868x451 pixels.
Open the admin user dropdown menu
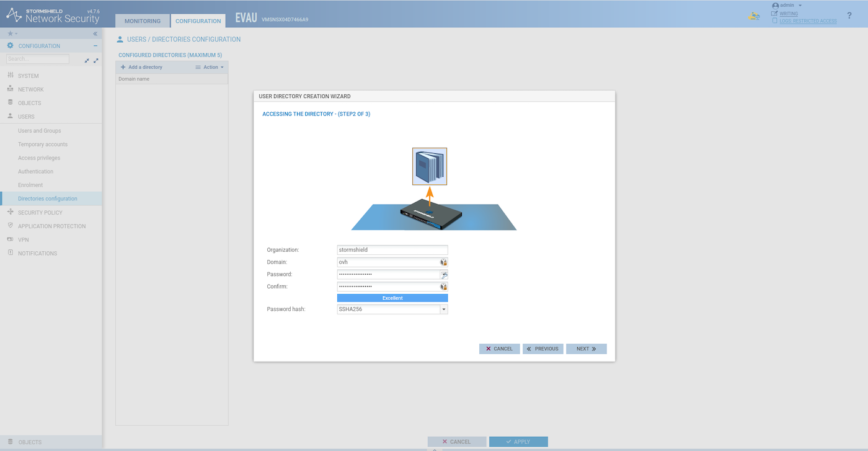[x=787, y=6]
